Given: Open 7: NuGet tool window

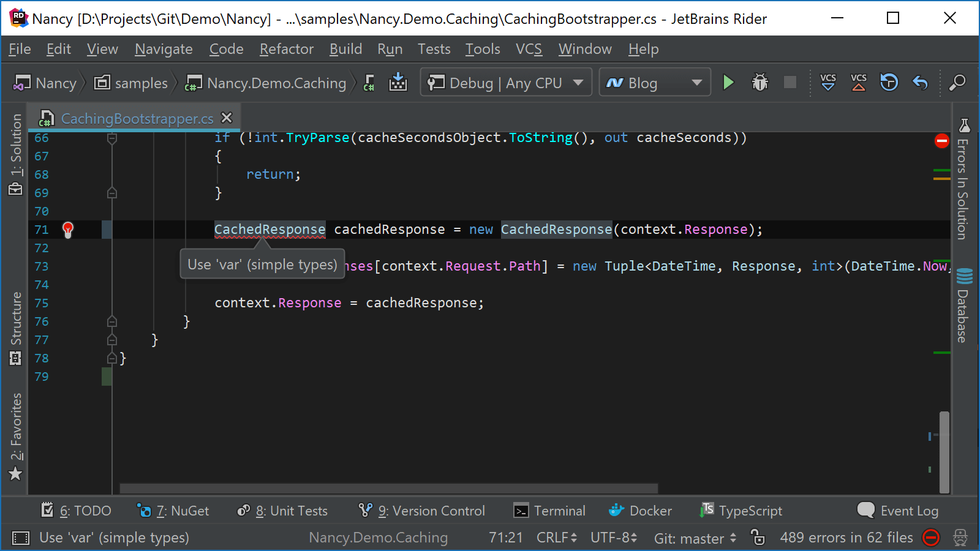Looking at the screenshot, I should click(173, 511).
